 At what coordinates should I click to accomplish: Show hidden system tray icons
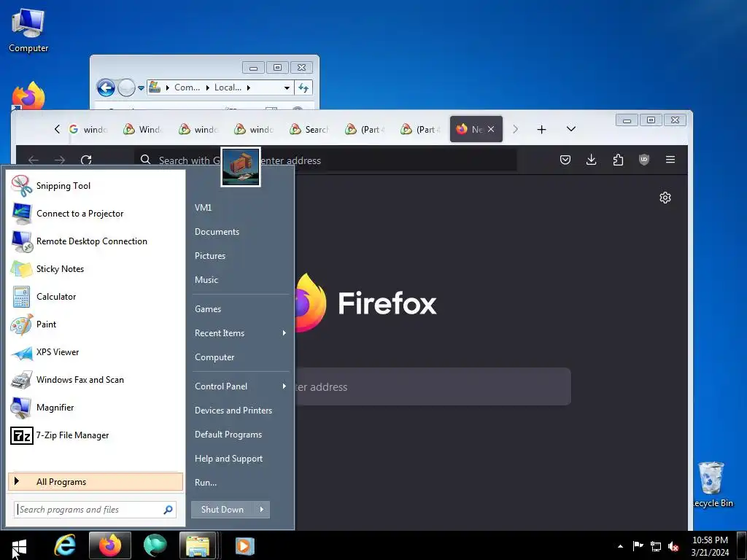coord(620,546)
